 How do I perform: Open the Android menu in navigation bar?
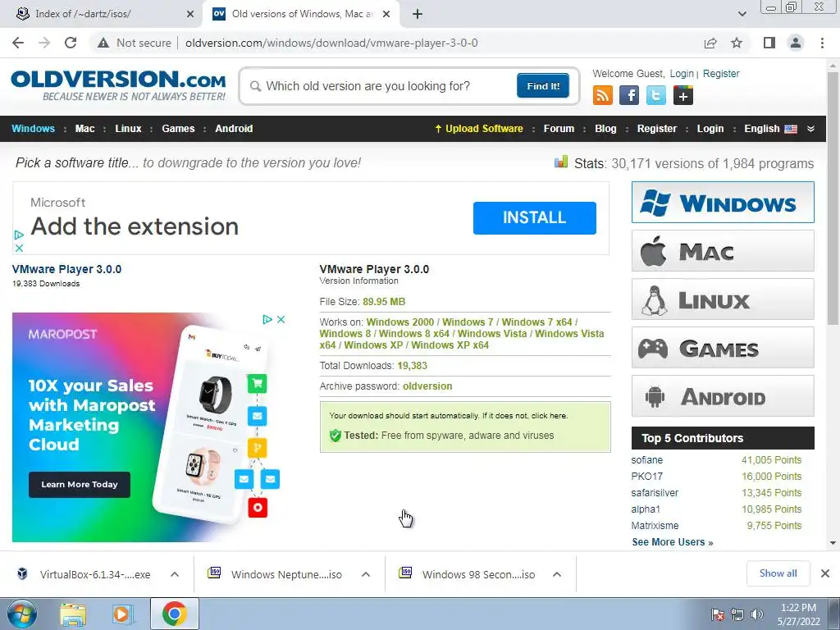click(x=234, y=129)
